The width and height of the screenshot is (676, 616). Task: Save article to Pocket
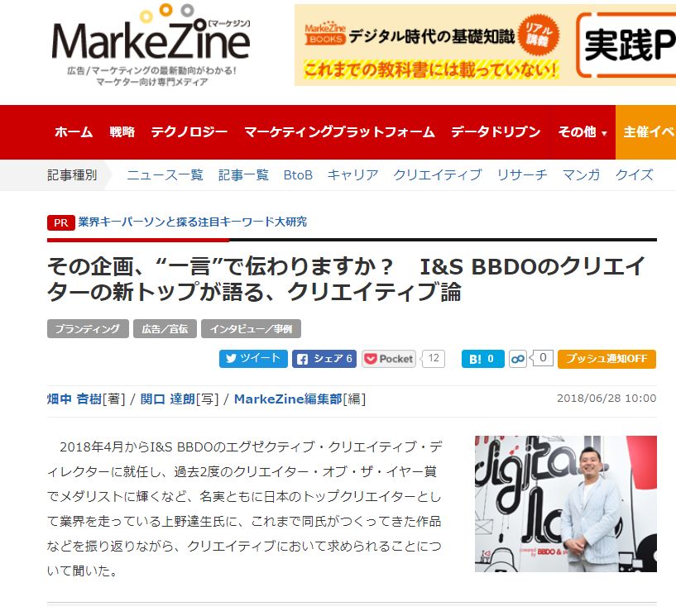coord(389,359)
